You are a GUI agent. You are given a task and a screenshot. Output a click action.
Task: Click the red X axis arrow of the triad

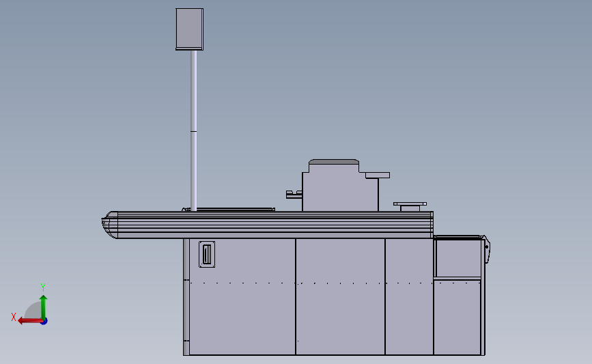pyautogui.click(x=30, y=321)
